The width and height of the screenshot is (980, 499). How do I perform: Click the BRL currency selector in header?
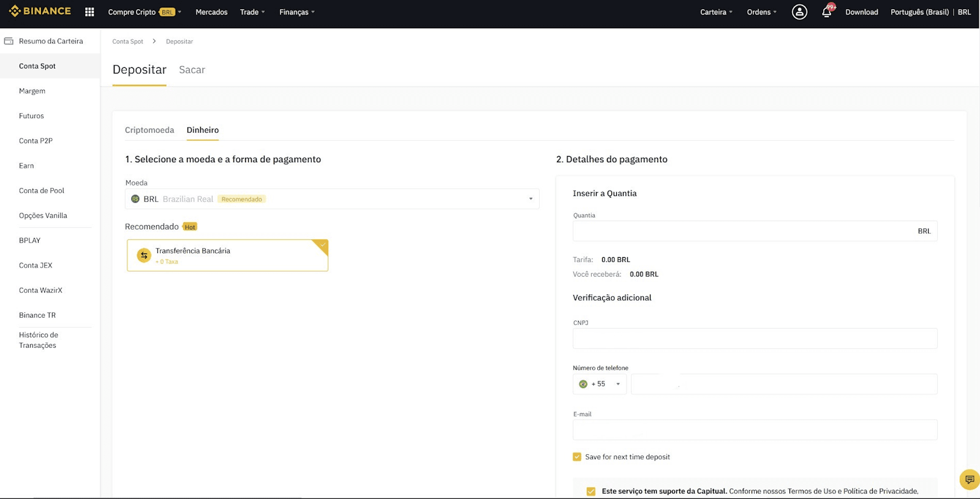coord(964,12)
